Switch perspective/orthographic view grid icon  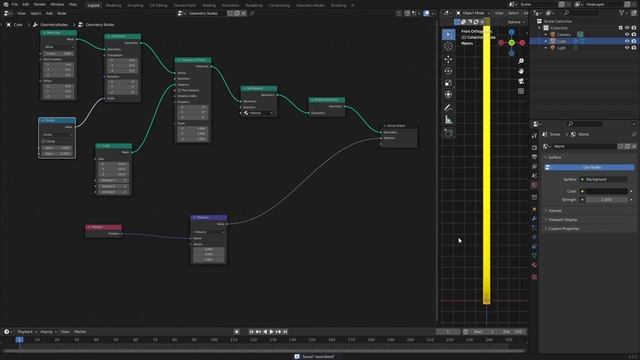click(521, 91)
